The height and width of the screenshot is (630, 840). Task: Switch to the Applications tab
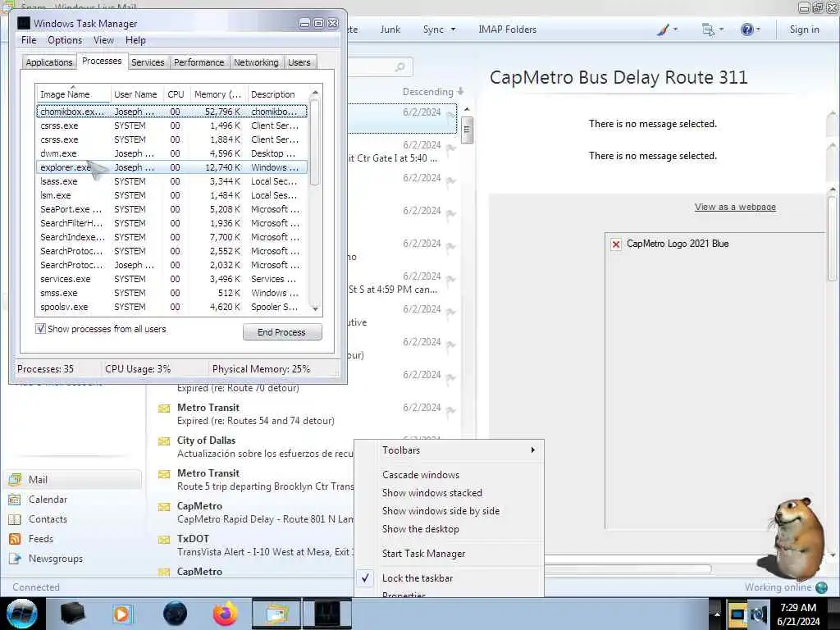point(48,62)
